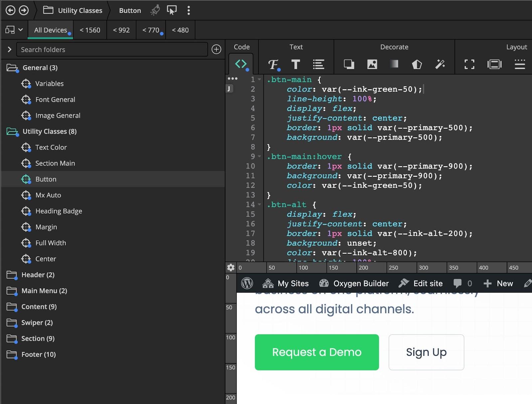Image resolution: width=532 pixels, height=404 pixels.
Task: Click the box shadow icon in Decorate
Action: tap(349, 64)
